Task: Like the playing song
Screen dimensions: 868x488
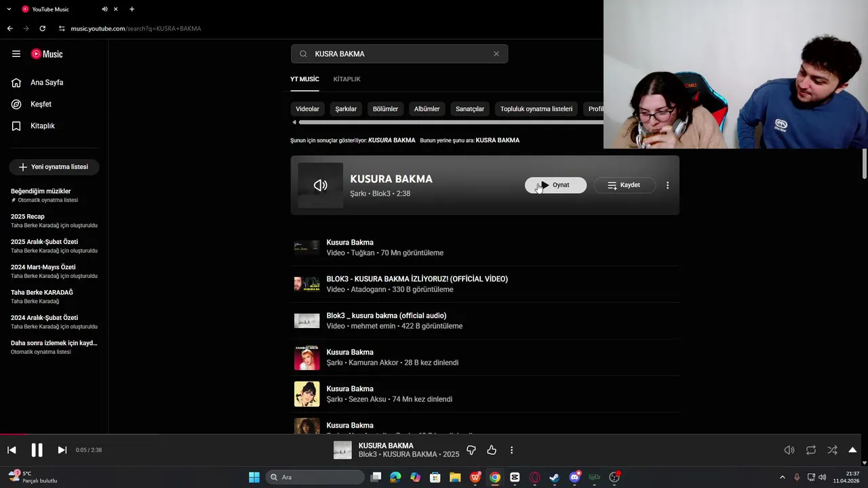Action: pyautogui.click(x=492, y=450)
